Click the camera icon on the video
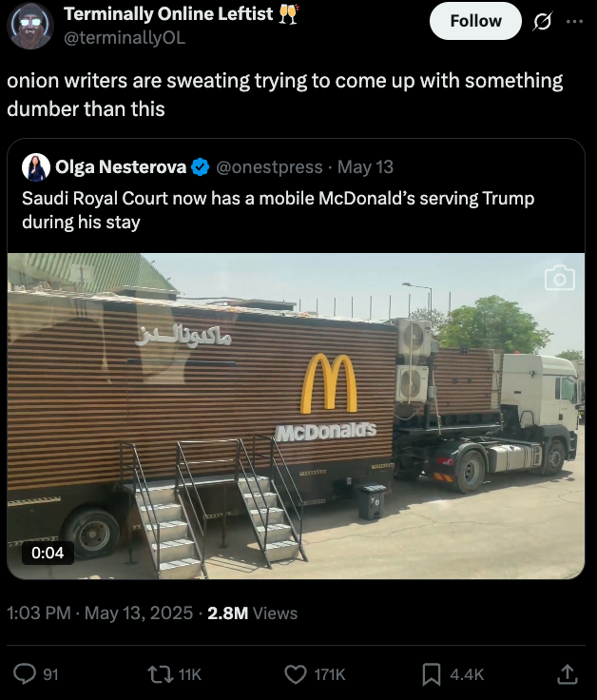The width and height of the screenshot is (597, 700). click(560, 277)
